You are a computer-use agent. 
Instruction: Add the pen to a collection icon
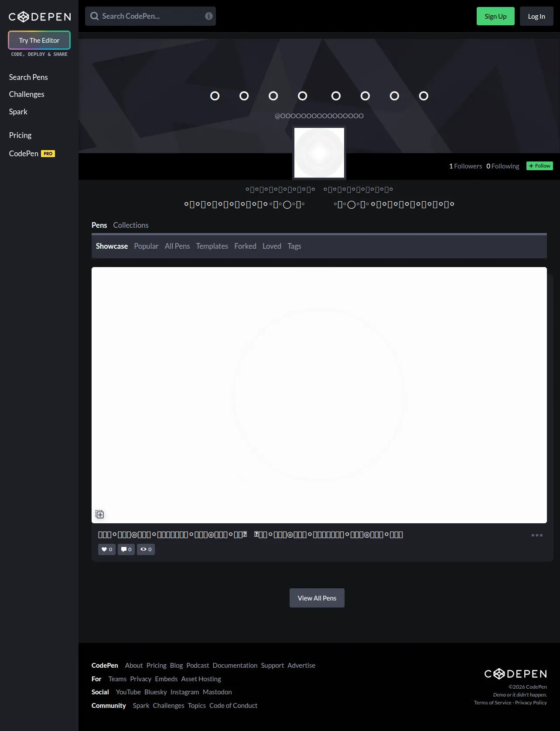(100, 514)
